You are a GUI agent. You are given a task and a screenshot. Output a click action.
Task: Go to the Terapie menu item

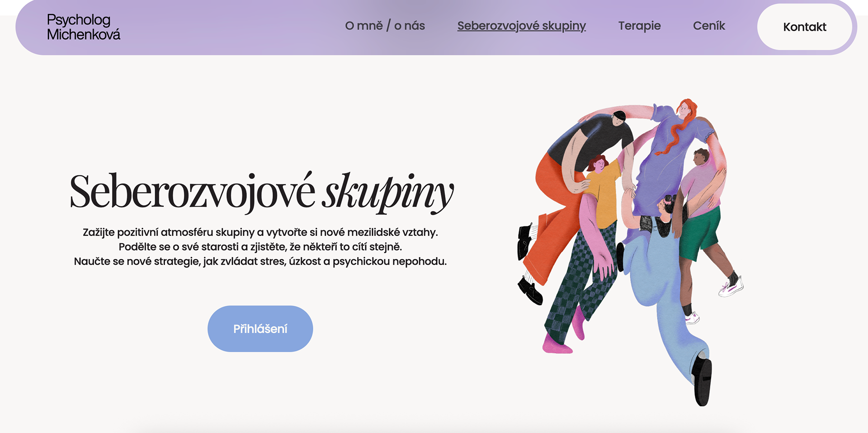[639, 26]
